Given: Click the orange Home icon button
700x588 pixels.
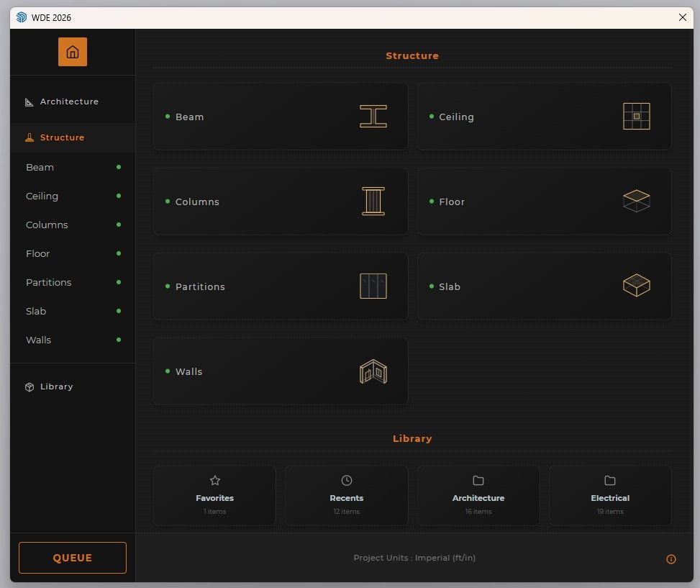Looking at the screenshot, I should point(73,52).
